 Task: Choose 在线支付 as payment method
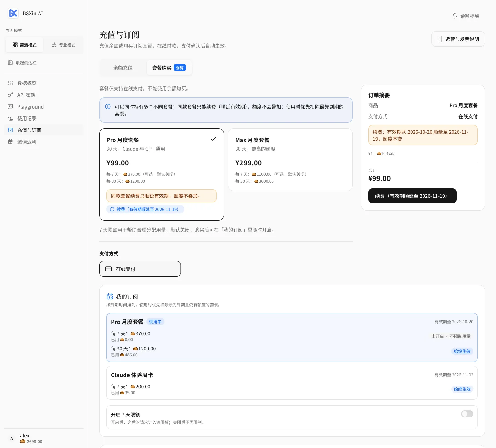140,269
